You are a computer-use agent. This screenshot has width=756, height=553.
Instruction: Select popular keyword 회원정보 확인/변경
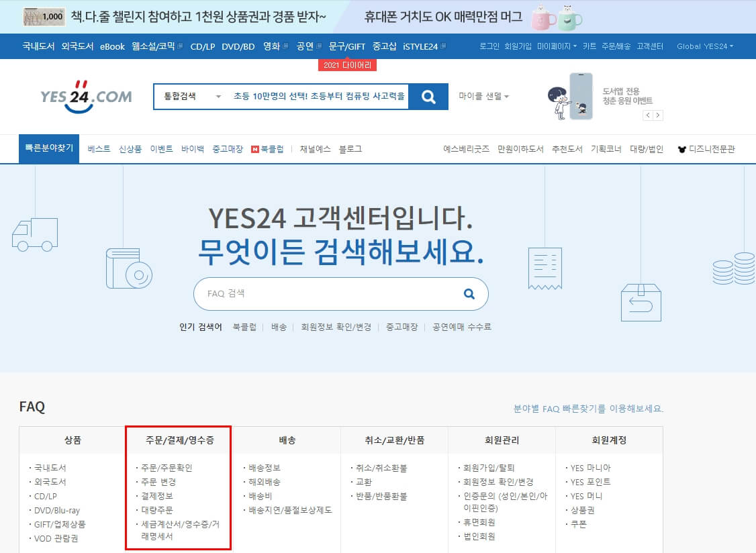(x=336, y=327)
